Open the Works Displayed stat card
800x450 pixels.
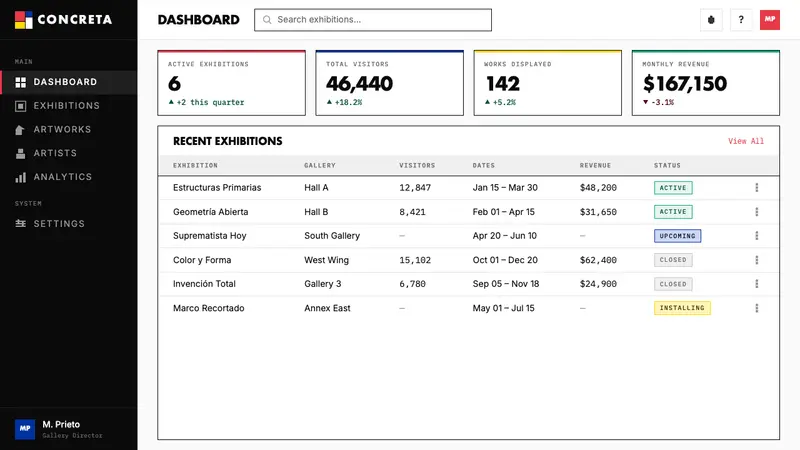click(547, 83)
